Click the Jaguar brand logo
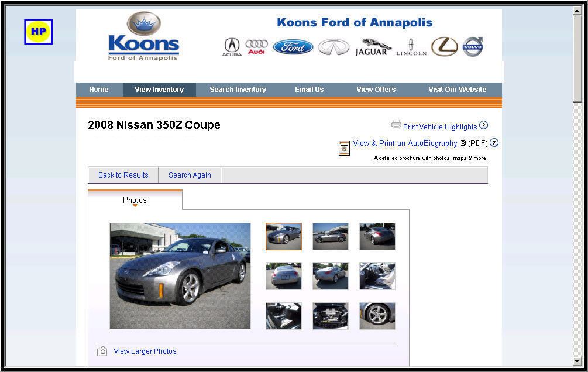 pyautogui.click(x=373, y=47)
